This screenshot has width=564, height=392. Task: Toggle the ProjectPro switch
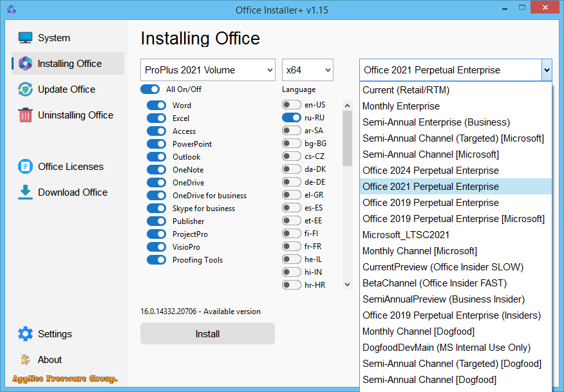156,234
